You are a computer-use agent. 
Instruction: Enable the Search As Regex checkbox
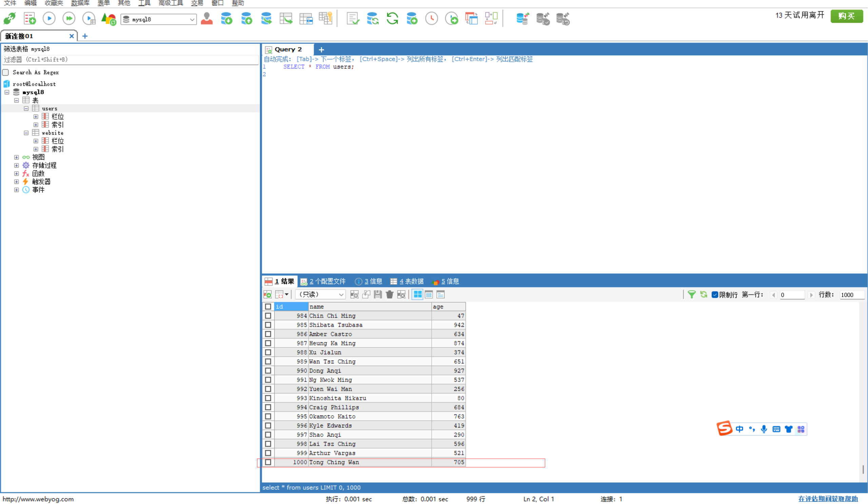pyautogui.click(x=6, y=72)
